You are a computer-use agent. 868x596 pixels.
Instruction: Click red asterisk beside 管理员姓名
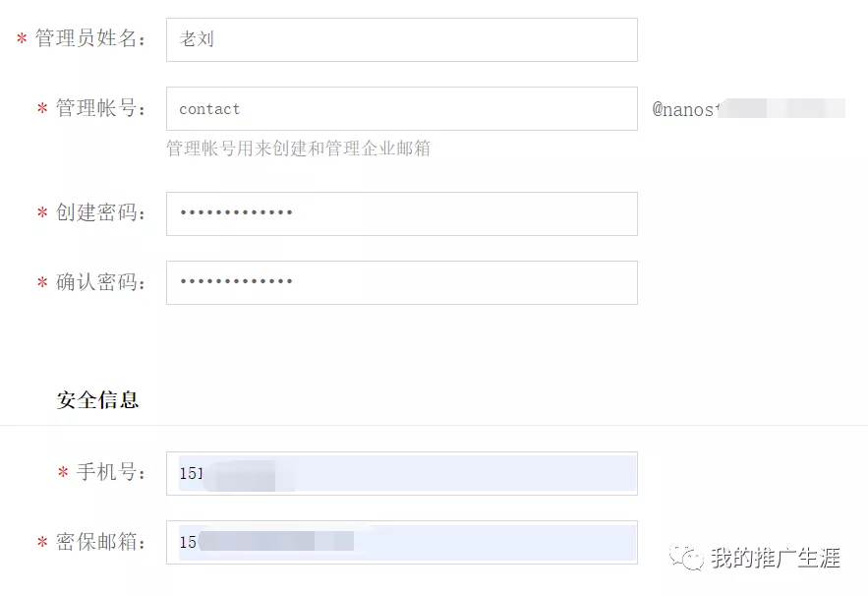[22, 40]
